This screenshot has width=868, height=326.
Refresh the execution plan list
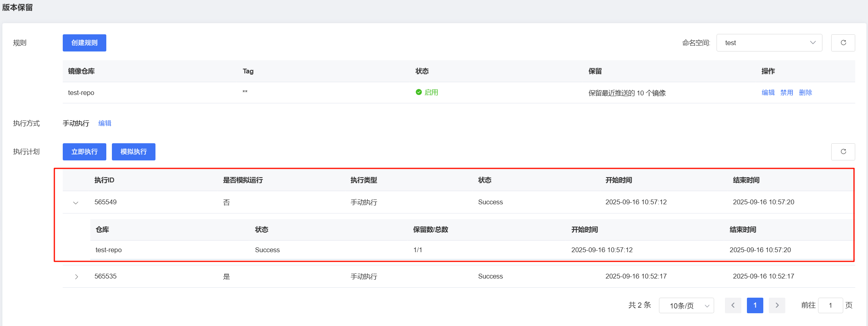[x=843, y=152]
